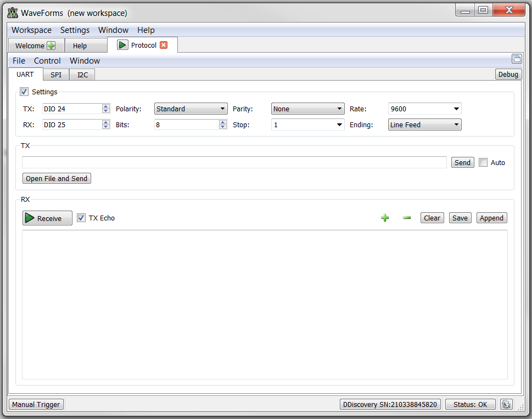This screenshot has width=532, height=419.
Task: Click the WaveForms app icon in title bar
Action: [13, 13]
